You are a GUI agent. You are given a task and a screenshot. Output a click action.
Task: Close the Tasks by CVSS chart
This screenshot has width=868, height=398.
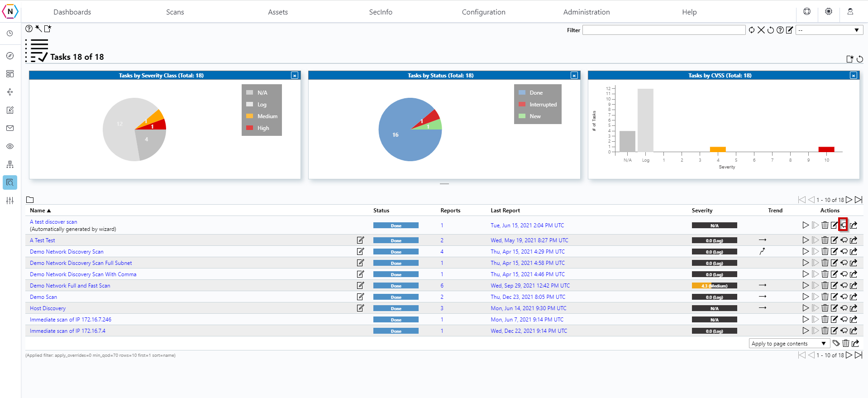[x=854, y=76]
